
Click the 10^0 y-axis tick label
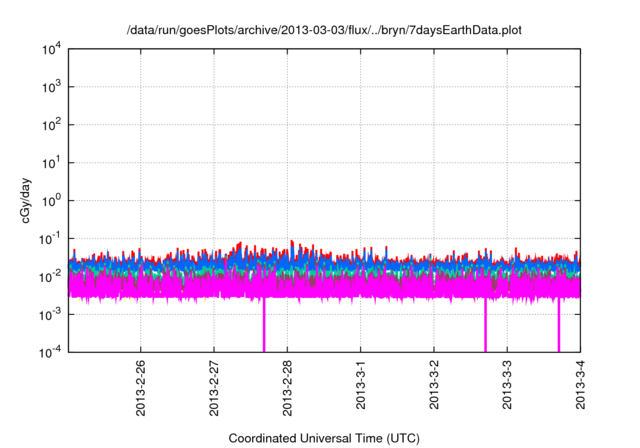pyautogui.click(x=51, y=201)
